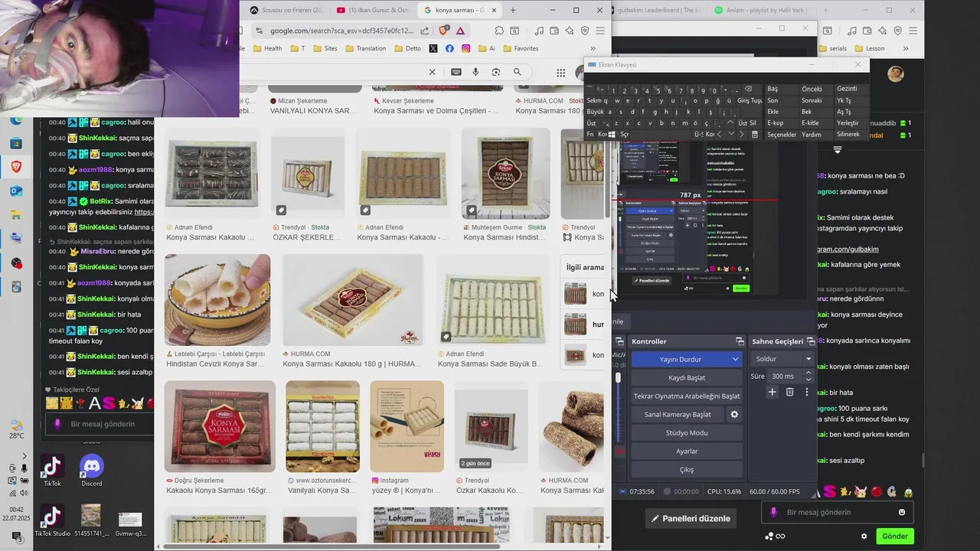Open Leblebi Çarşısı Hindistan Cevizli image
This screenshot has width=980, height=551.
click(217, 300)
